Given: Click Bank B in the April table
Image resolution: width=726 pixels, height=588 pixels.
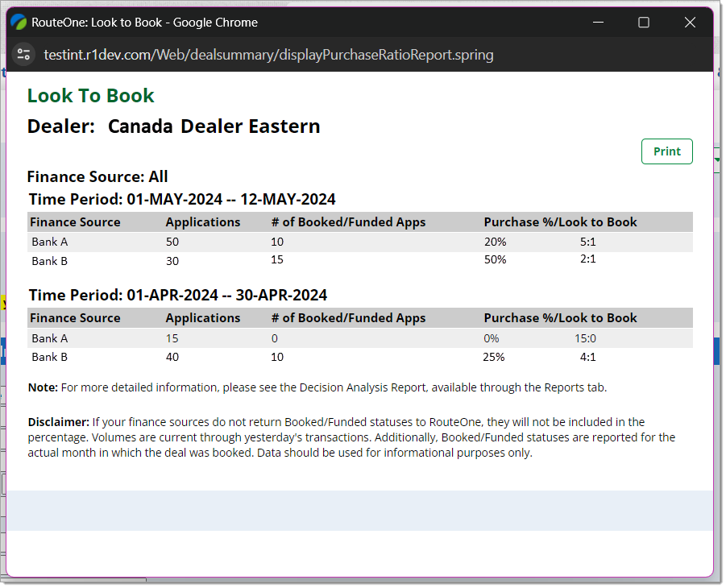Looking at the screenshot, I should click(49, 357).
